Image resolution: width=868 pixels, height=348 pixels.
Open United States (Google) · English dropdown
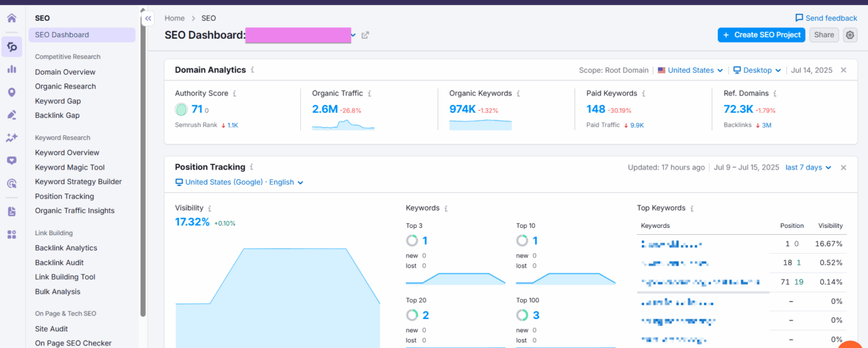[239, 182]
